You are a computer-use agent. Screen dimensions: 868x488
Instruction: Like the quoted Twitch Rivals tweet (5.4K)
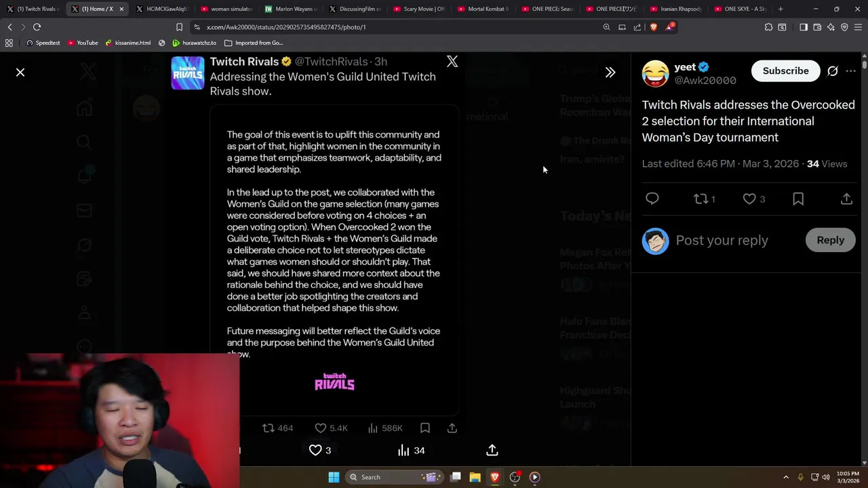point(331,428)
